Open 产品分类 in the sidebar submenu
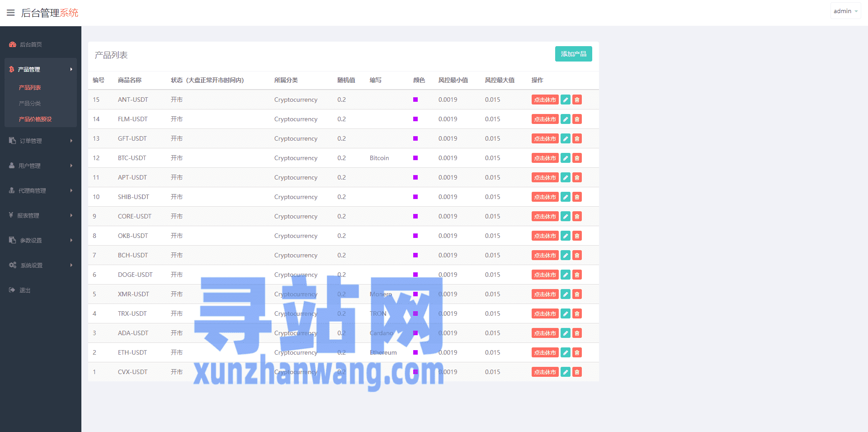868x432 pixels. [x=30, y=103]
